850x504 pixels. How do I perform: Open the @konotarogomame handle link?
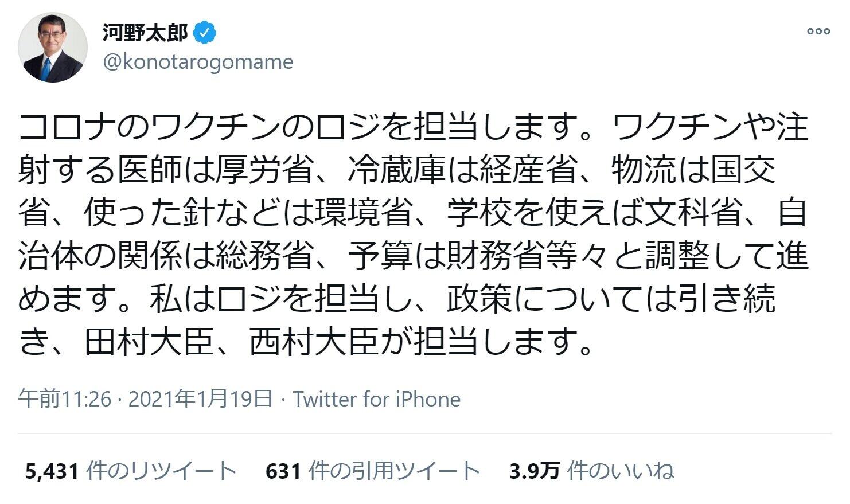(198, 61)
